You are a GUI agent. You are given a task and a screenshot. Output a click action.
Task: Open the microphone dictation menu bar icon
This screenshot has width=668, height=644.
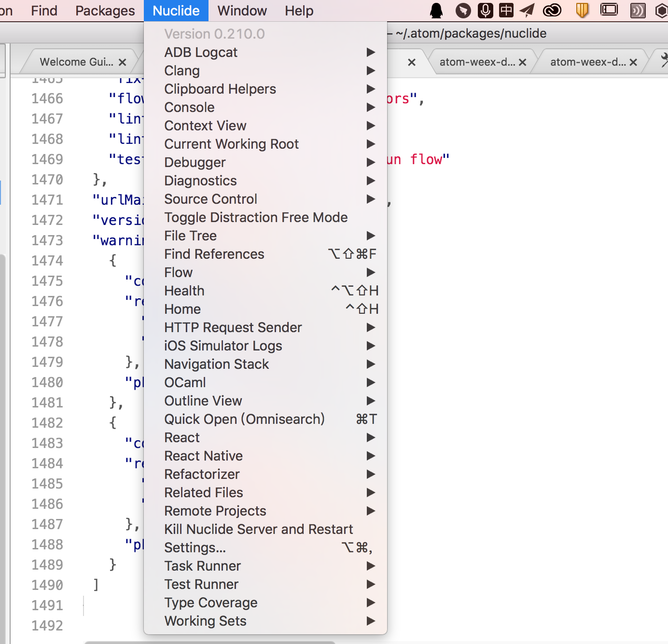[486, 10]
